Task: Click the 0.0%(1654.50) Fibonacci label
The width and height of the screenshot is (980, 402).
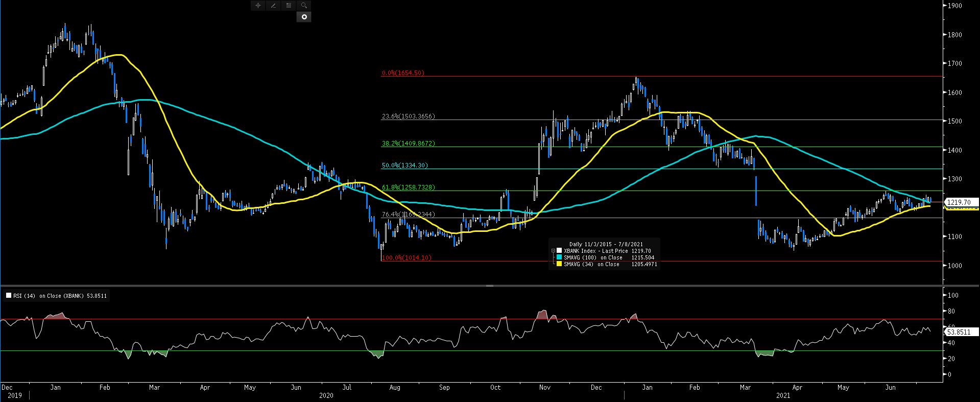Action: tap(403, 73)
